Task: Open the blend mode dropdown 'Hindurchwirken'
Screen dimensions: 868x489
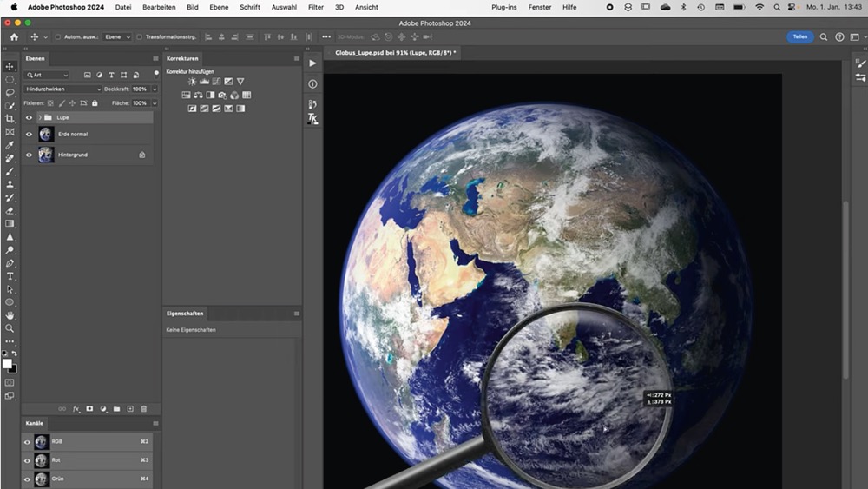Action: pyautogui.click(x=62, y=89)
